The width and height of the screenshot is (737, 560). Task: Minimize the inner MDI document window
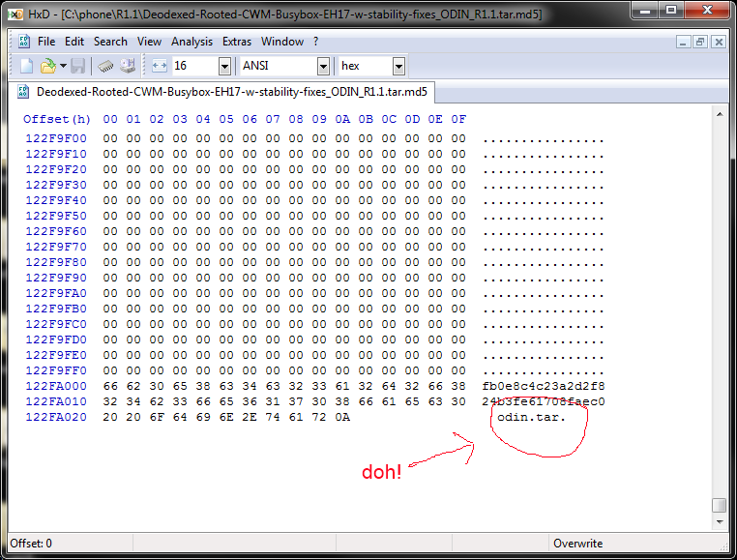tap(684, 42)
